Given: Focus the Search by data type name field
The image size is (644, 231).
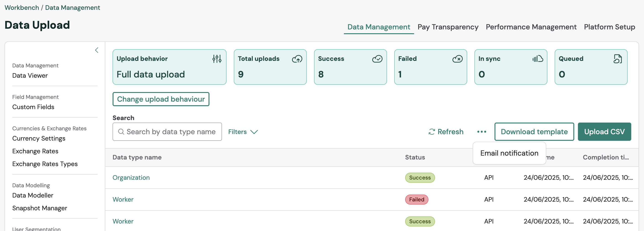Looking at the screenshot, I should (170, 132).
